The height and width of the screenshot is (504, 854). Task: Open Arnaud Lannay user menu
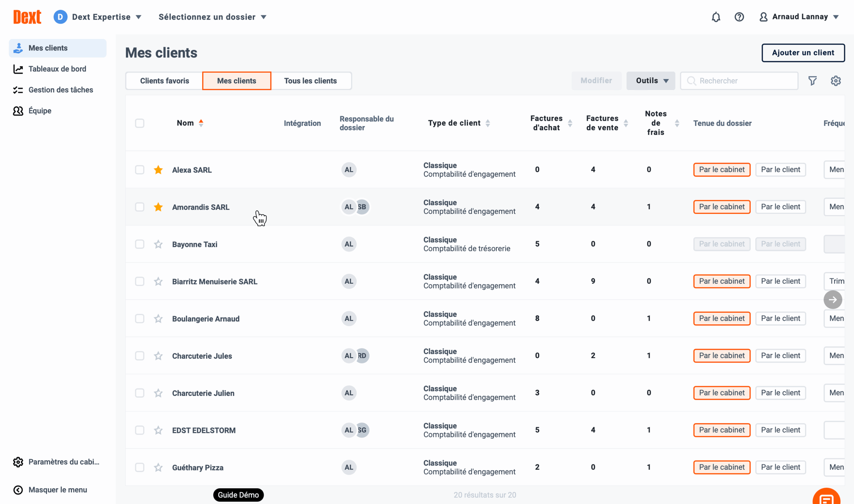(799, 17)
